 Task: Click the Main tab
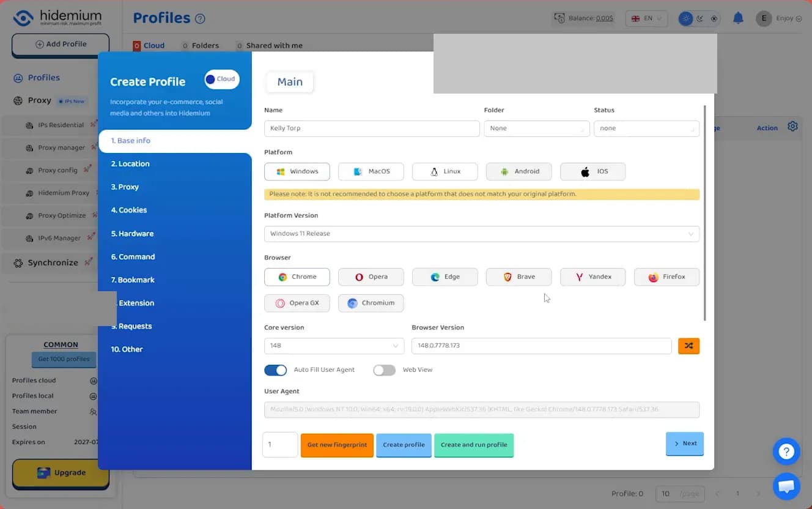pyautogui.click(x=290, y=82)
